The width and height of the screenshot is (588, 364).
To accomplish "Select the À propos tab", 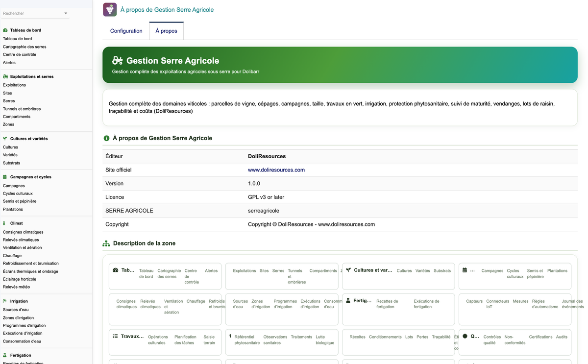I will (x=167, y=31).
